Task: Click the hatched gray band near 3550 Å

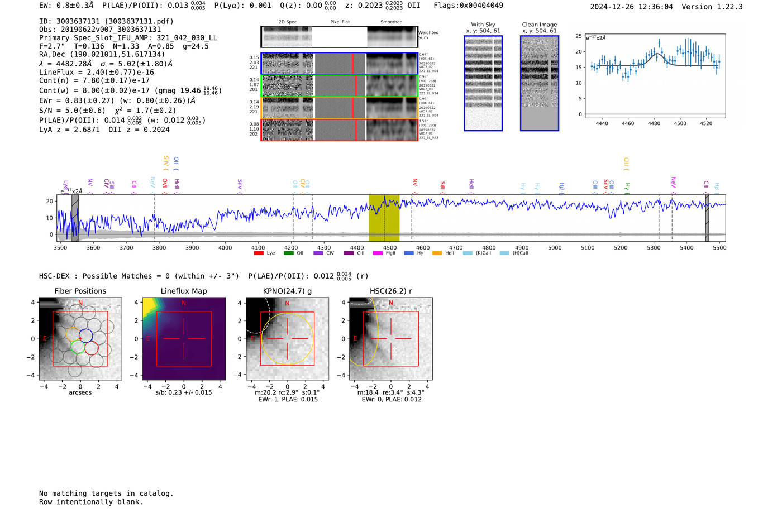Action: [75, 218]
